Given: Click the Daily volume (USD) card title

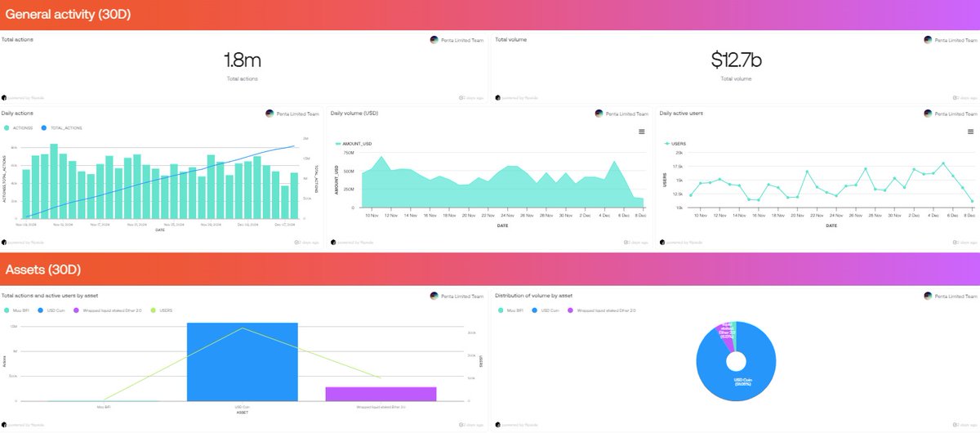Looking at the screenshot, I should point(354,113).
